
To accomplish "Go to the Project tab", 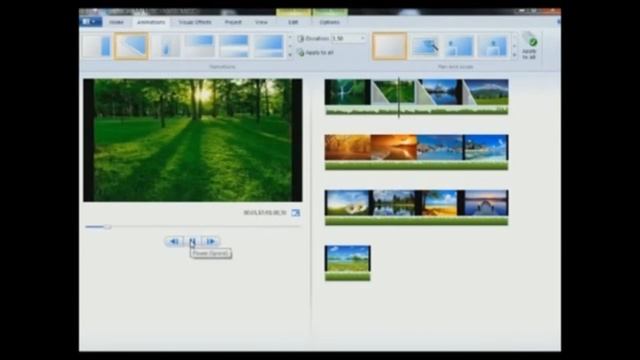I will pyautogui.click(x=233, y=22).
